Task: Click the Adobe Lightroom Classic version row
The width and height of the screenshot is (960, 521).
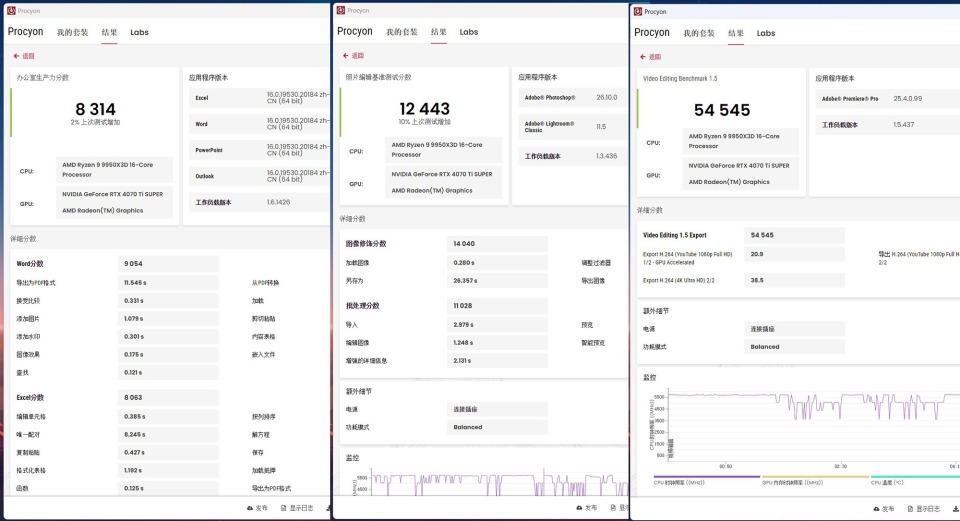Action: pyautogui.click(x=571, y=126)
